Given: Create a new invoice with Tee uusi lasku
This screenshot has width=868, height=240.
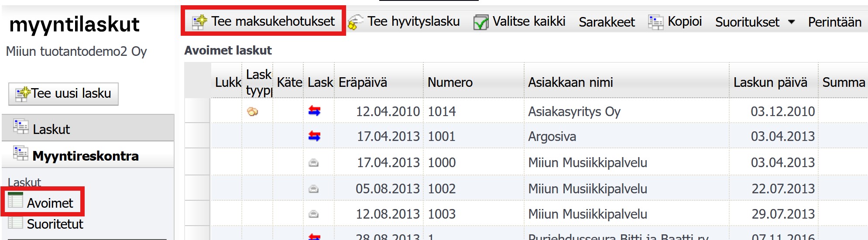Looking at the screenshot, I should (64, 93).
